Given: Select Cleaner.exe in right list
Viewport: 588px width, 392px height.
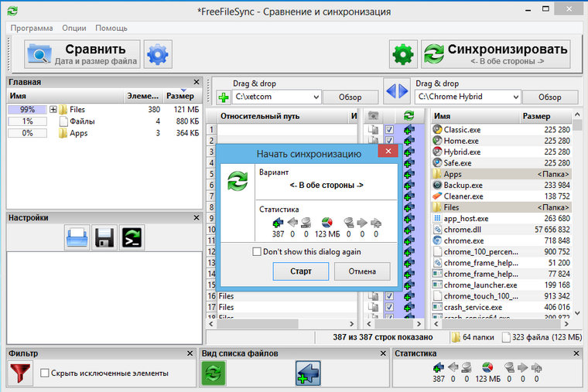Looking at the screenshot, I should coord(501,196).
